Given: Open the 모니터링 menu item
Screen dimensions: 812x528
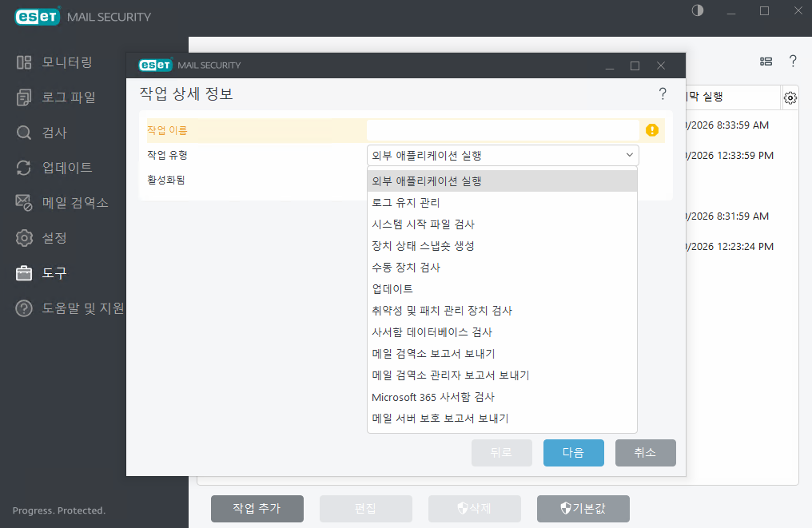Looking at the screenshot, I should (x=67, y=62).
